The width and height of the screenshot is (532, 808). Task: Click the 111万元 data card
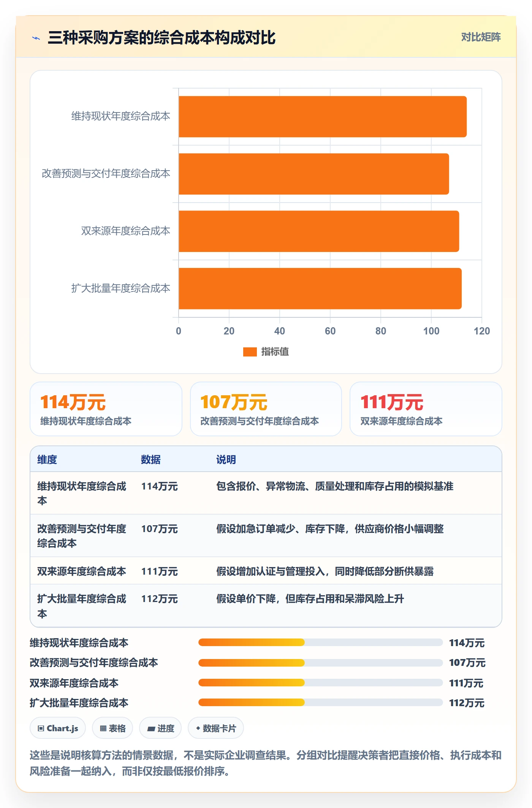tap(426, 409)
